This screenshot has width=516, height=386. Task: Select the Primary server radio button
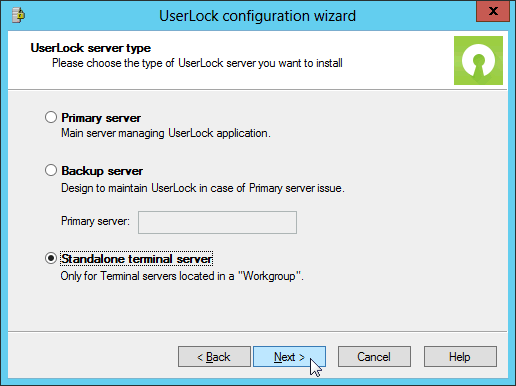pos(51,117)
